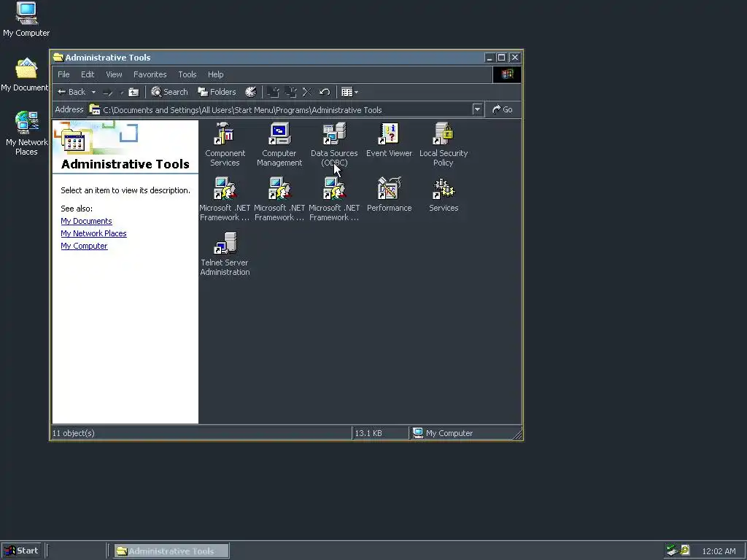The height and width of the screenshot is (560, 747).
Task: Click the Go button
Action: [x=502, y=109]
